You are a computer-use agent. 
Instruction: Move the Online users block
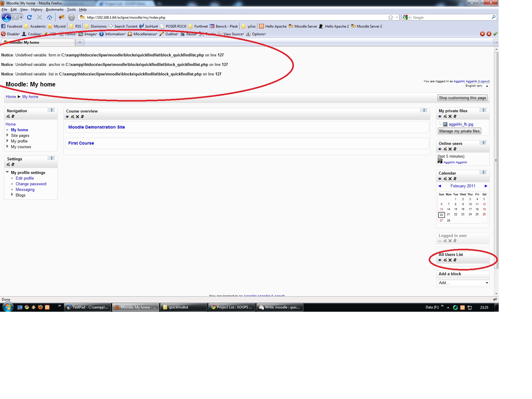click(455, 149)
